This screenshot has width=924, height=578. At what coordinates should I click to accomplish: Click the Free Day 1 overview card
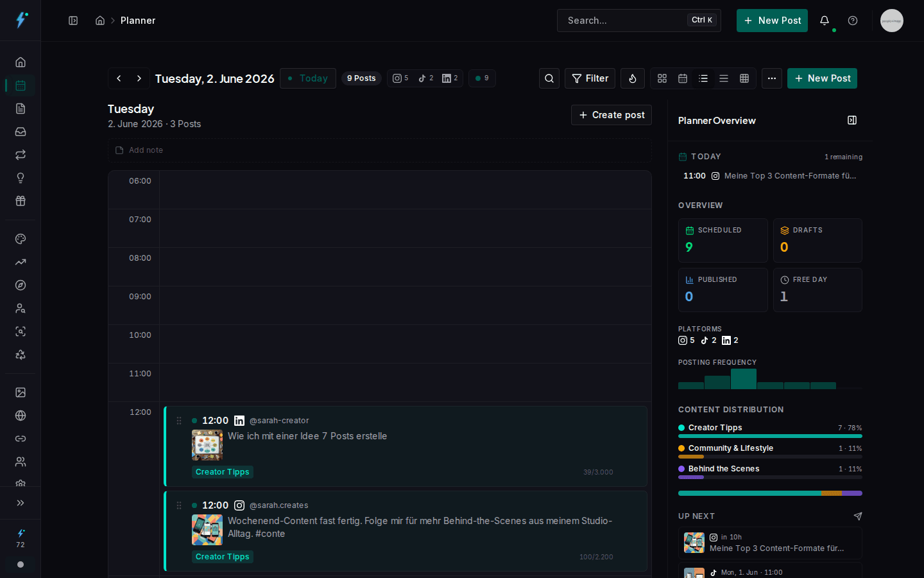point(817,290)
